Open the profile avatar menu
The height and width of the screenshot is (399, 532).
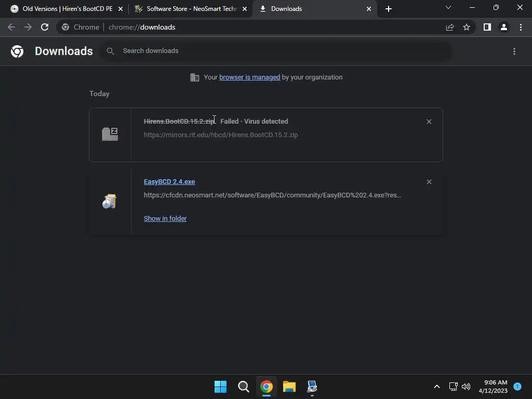coord(504,27)
